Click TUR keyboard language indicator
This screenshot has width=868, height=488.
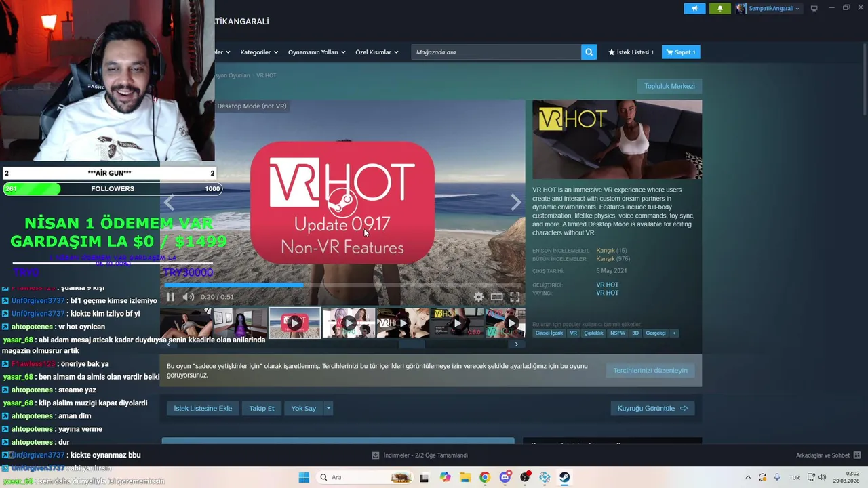[x=794, y=477]
